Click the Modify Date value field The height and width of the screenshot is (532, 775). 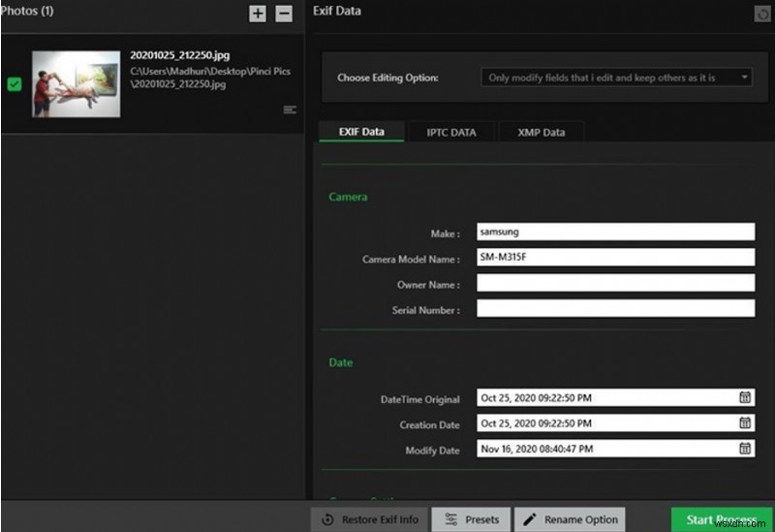click(616, 449)
